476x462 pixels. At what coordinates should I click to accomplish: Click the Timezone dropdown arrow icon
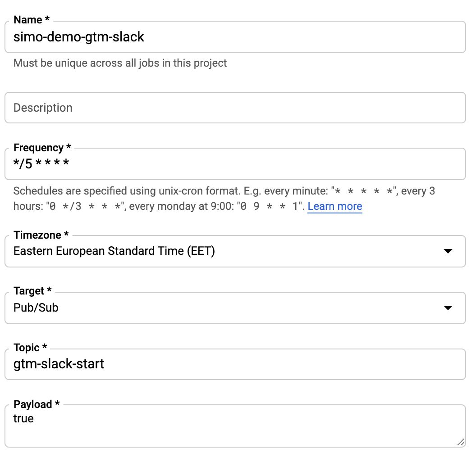pos(448,251)
